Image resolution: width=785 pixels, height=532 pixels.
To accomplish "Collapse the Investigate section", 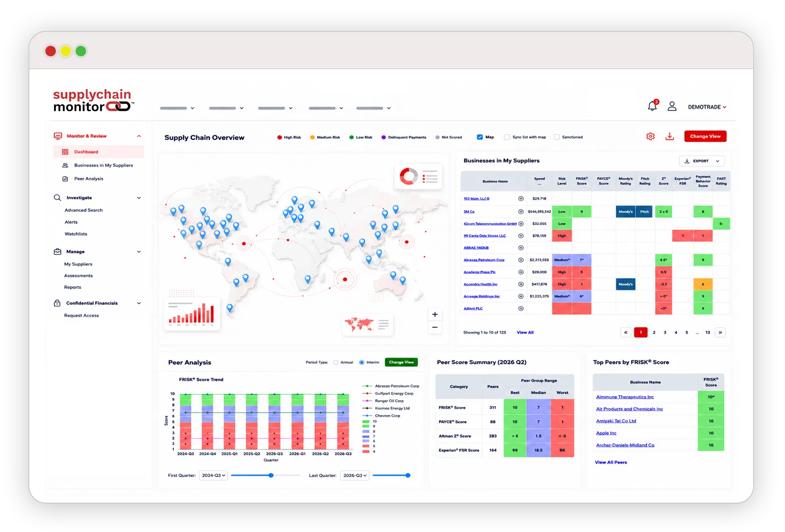I will click(x=139, y=198).
